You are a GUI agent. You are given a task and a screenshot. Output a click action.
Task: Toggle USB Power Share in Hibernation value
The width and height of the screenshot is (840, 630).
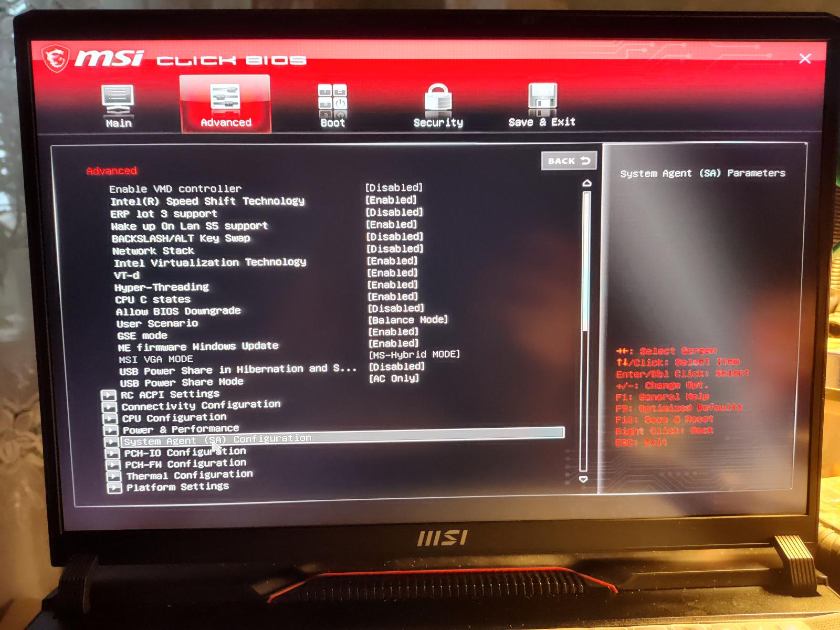[x=396, y=366]
